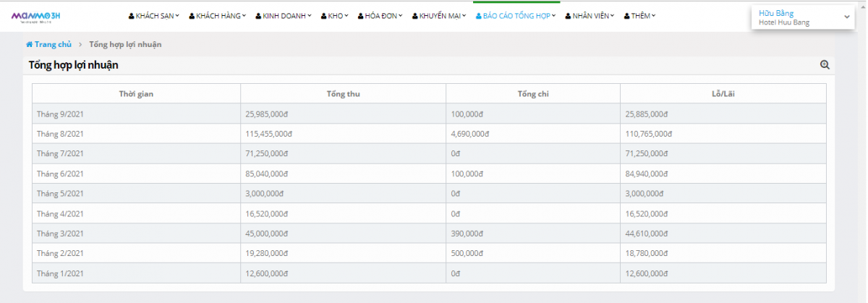Go to Trang chủ breadcrumb link
The height and width of the screenshot is (303, 868).
point(53,45)
